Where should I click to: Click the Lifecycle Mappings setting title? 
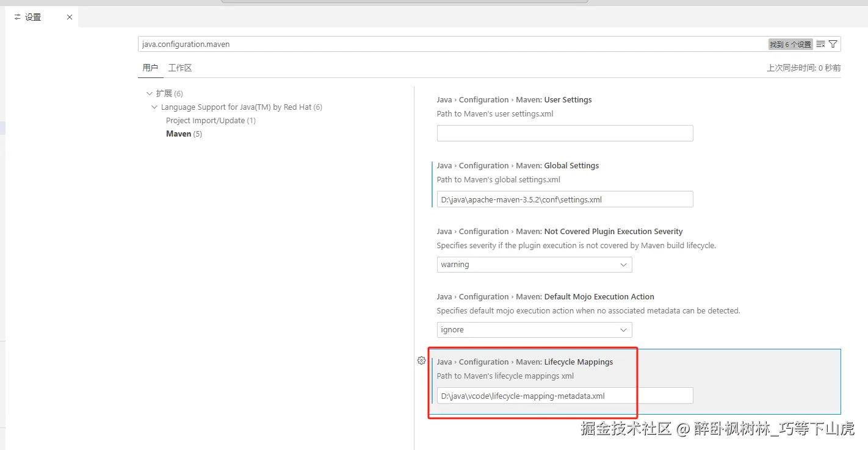point(525,362)
